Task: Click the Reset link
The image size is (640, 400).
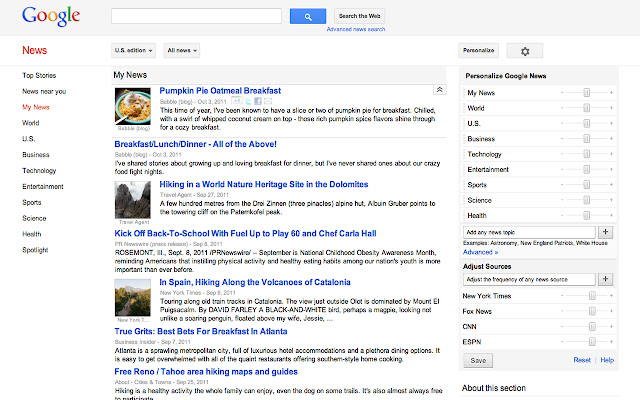Action: pos(582,360)
